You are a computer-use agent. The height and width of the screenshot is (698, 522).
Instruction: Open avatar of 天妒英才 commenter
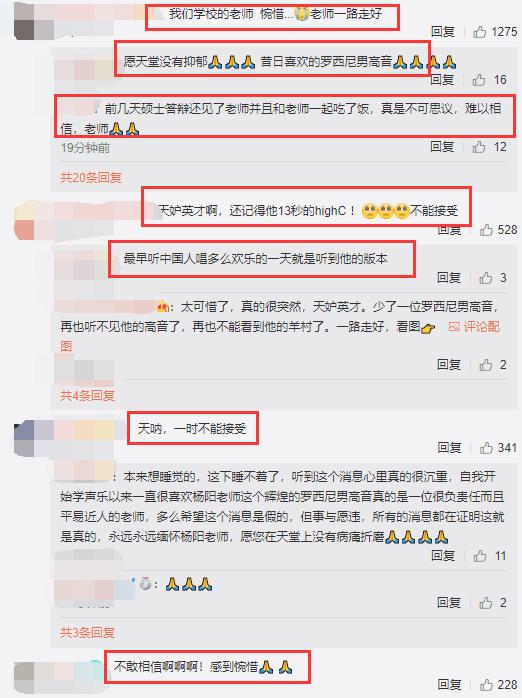pyautogui.click(x=34, y=221)
